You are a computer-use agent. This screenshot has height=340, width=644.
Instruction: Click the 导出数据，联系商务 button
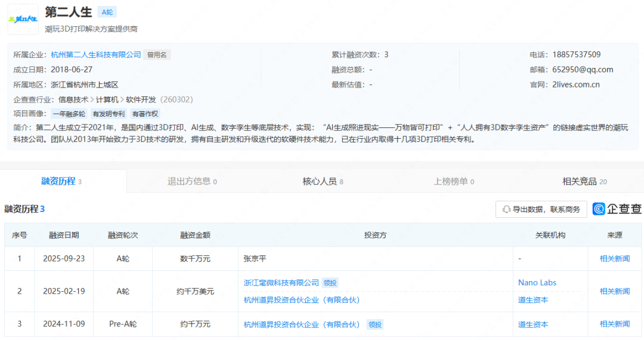click(541, 210)
